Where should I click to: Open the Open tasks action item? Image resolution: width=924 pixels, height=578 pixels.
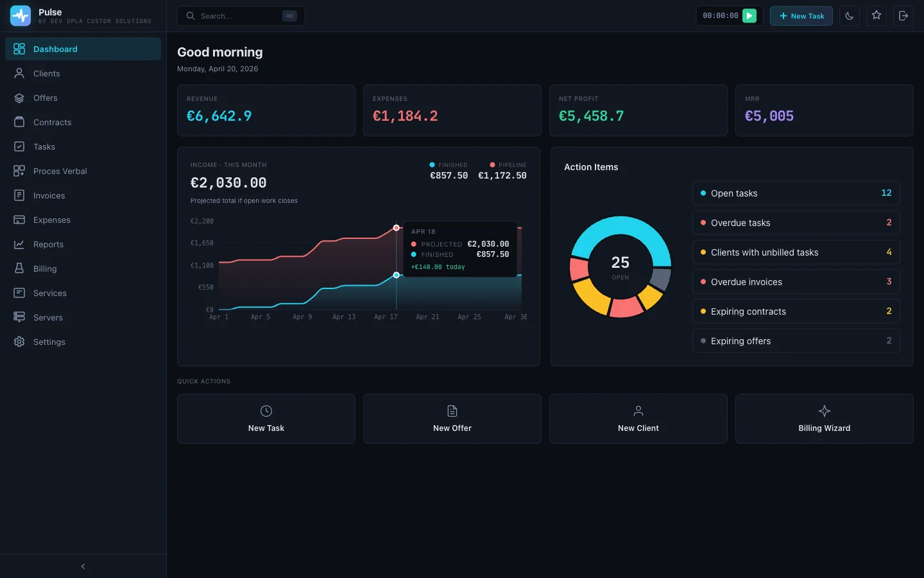pyautogui.click(x=796, y=193)
